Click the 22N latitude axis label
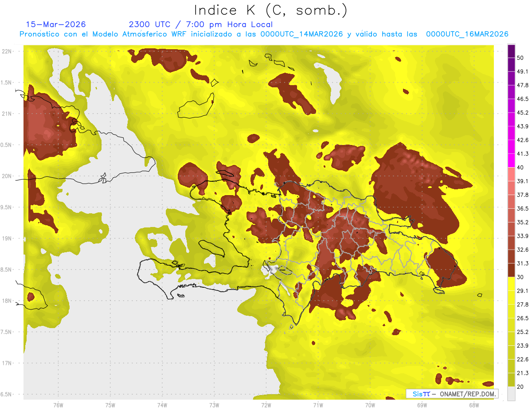Screen dimensions: 532x411 click(7, 51)
